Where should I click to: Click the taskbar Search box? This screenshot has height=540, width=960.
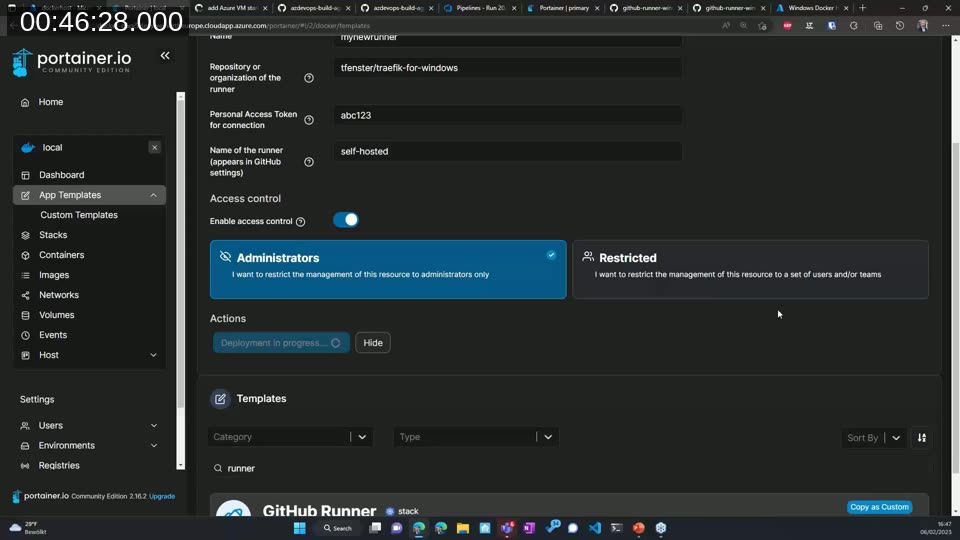[338, 528]
